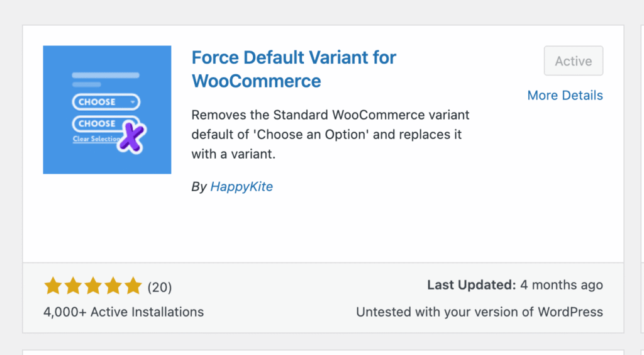Click the fifth rating star
Image resolution: width=644 pixels, height=355 pixels.
click(x=133, y=287)
